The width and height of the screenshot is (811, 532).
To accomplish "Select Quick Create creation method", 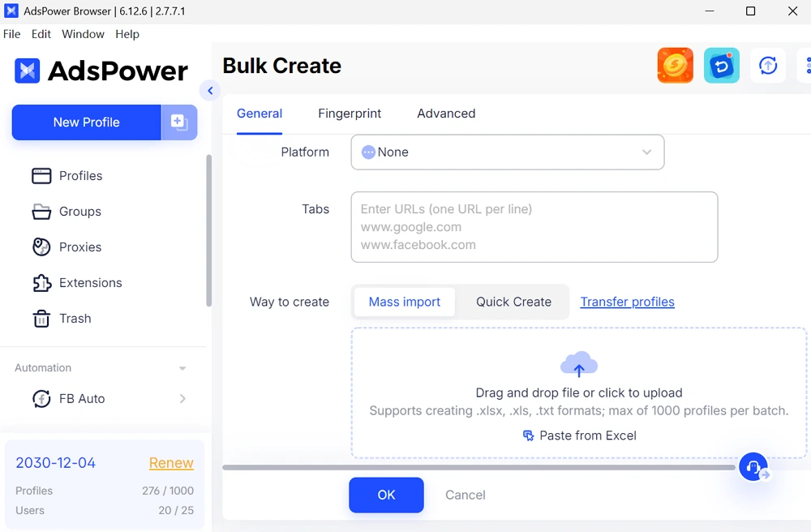I will click(x=513, y=302).
